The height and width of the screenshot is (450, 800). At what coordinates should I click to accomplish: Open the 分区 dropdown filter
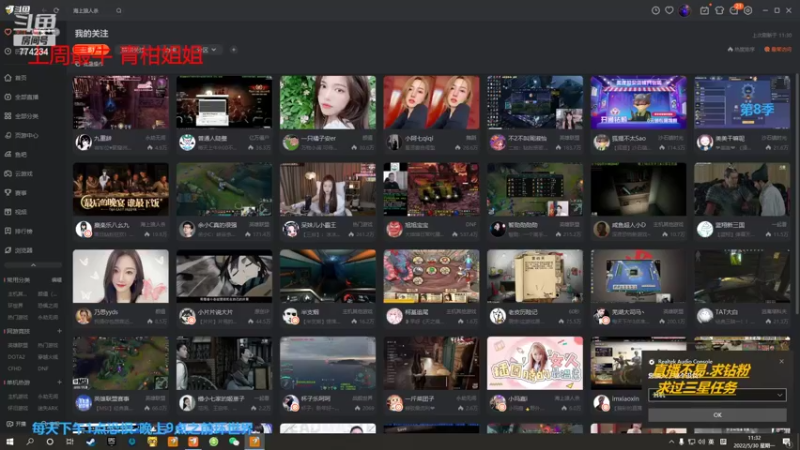pyautogui.click(x=209, y=50)
